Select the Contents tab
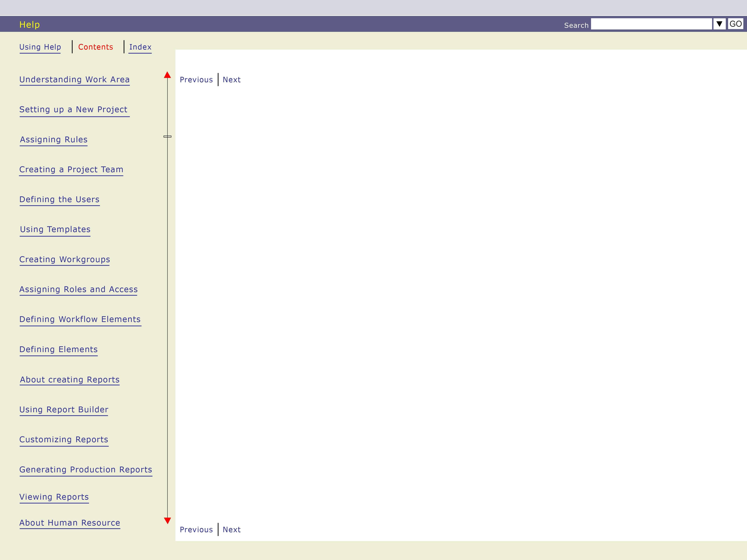747x560 pixels. (x=96, y=47)
